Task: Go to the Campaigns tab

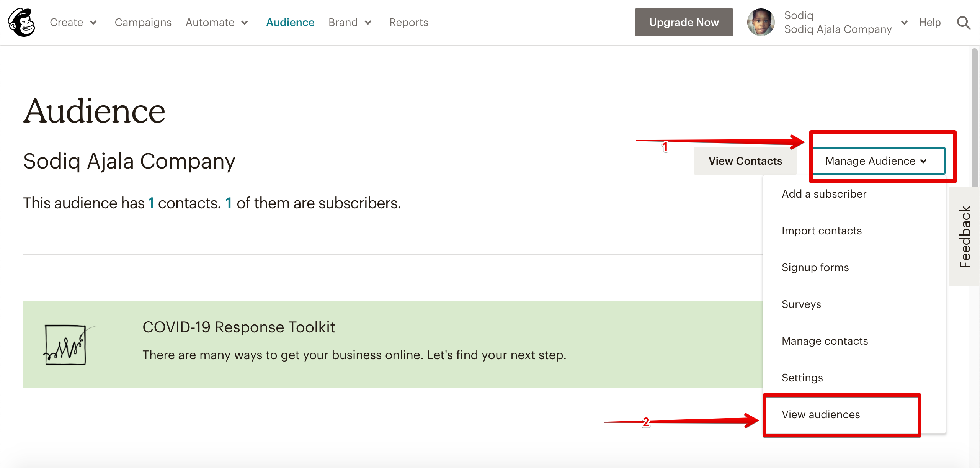Action: coord(143,22)
